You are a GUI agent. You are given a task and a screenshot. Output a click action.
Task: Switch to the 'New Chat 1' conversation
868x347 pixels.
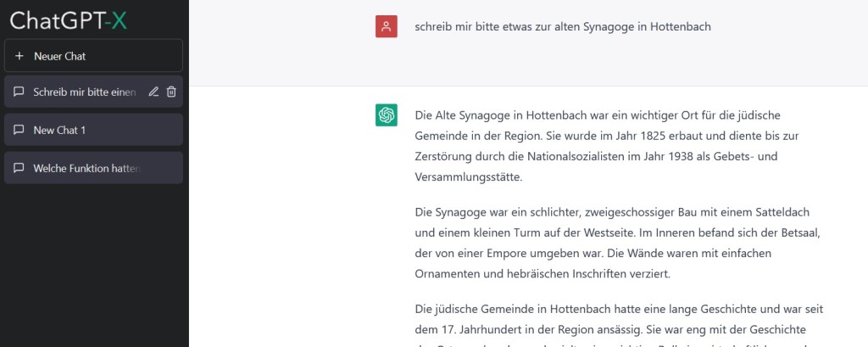[x=59, y=130]
